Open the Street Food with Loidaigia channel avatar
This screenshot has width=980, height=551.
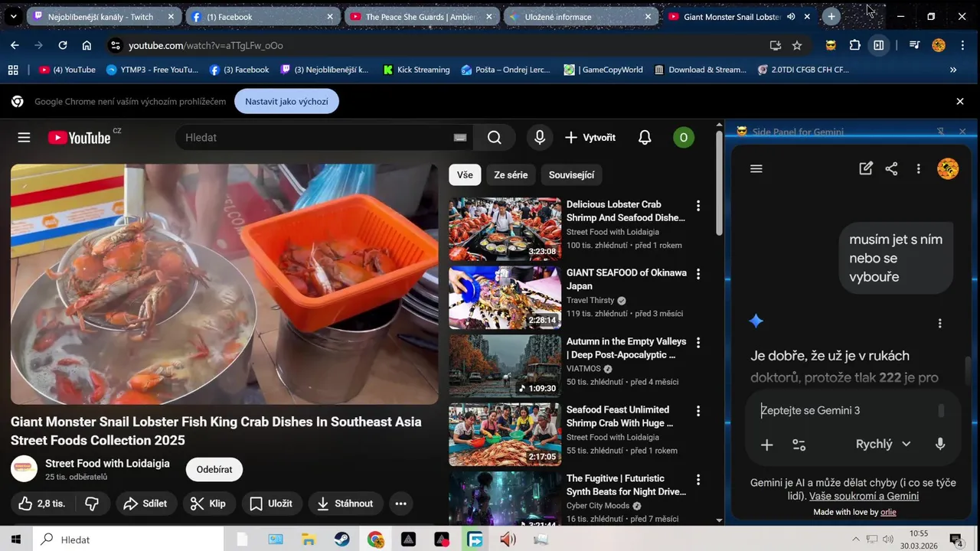24,469
